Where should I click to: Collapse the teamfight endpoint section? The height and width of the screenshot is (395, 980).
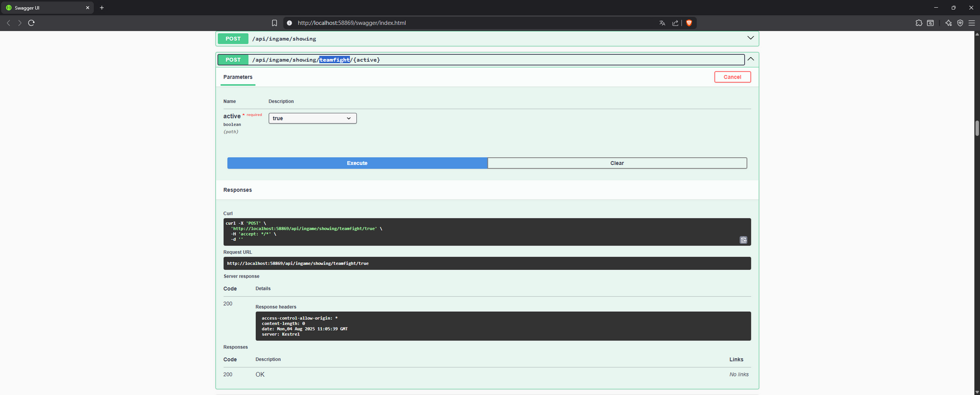pos(750,59)
